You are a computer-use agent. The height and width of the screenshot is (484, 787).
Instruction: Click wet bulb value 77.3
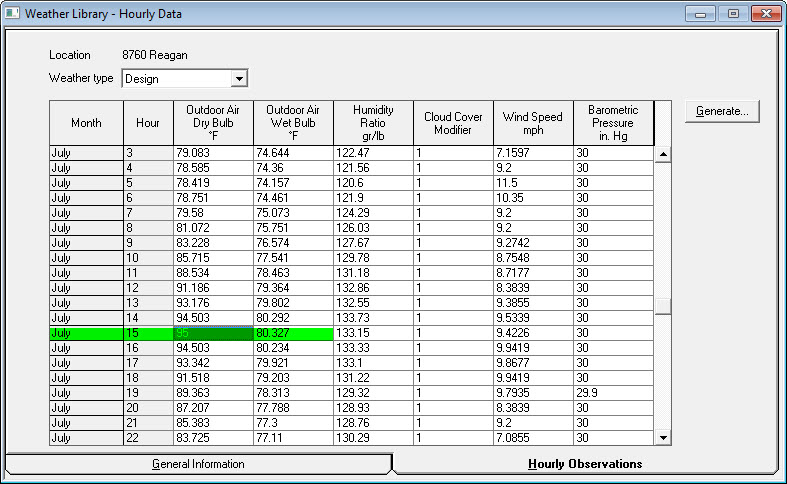click(293, 423)
